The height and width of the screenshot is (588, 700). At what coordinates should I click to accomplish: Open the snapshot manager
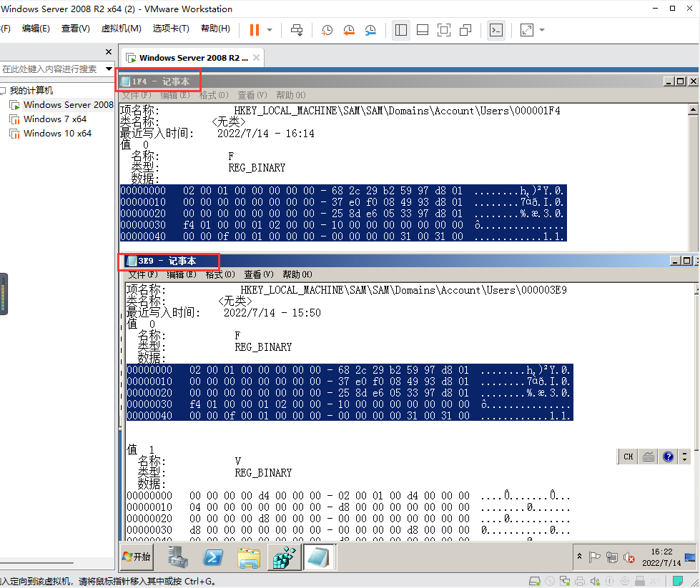point(370,30)
